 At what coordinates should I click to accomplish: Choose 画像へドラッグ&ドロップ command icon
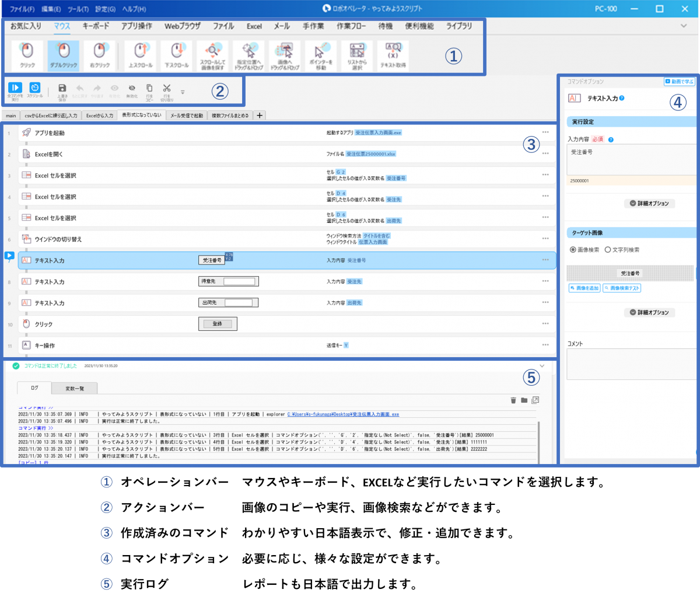285,56
